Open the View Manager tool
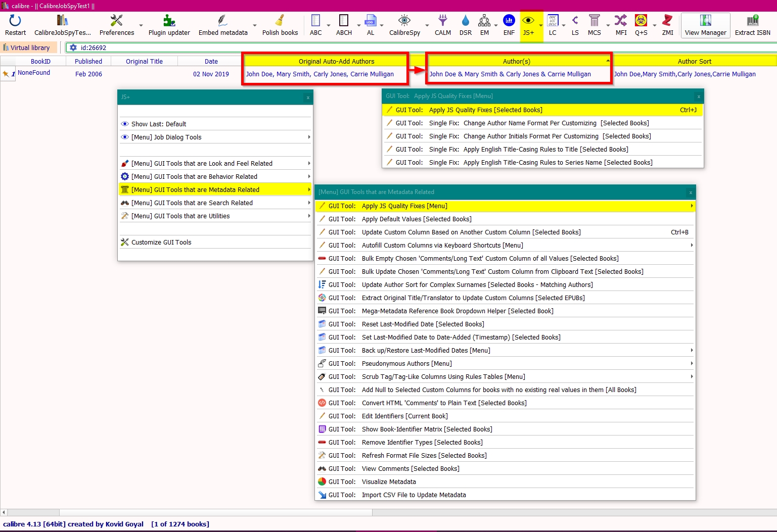The height and width of the screenshot is (532, 777). coord(705,25)
